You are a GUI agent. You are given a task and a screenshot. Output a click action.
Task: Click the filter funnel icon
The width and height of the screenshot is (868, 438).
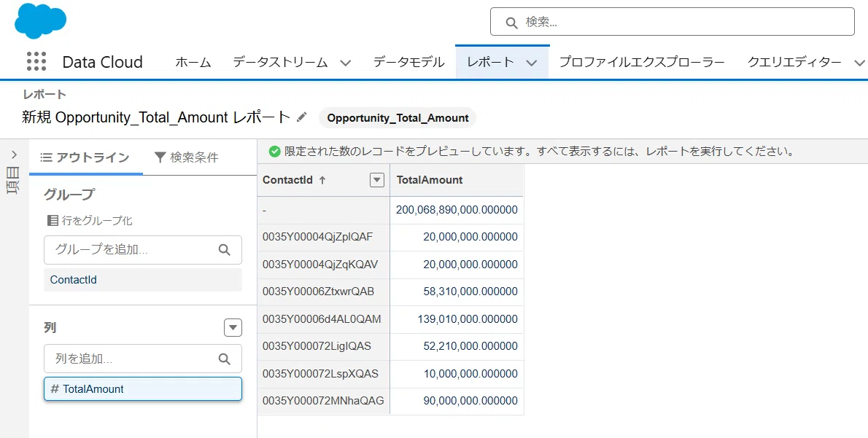[x=160, y=157]
